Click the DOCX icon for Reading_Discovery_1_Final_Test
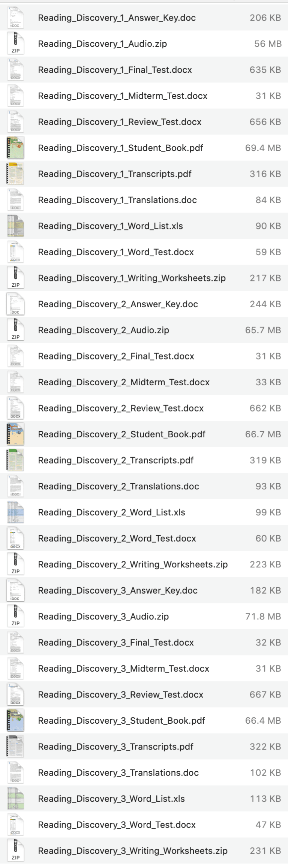Viewport: 288px width, 868px height. coord(15,70)
